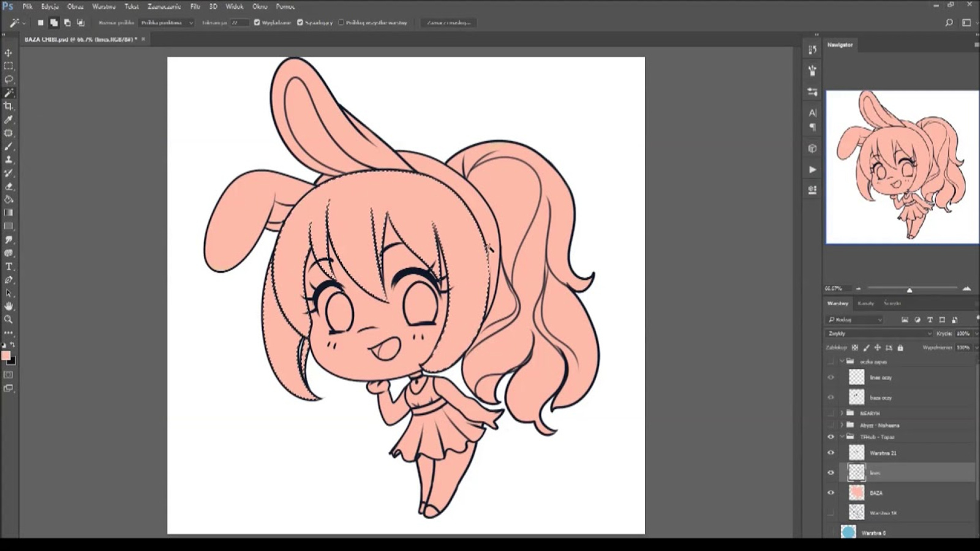Pick the Crop tool
The image size is (980, 551).
pos(9,107)
